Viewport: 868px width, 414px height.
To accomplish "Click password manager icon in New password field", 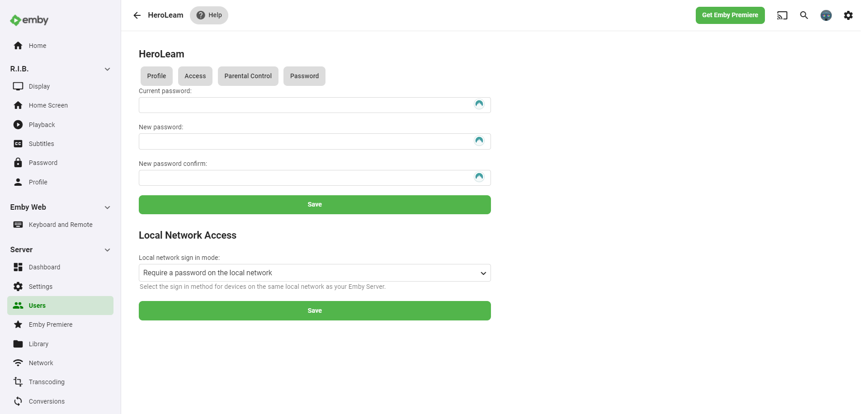I will tap(479, 141).
